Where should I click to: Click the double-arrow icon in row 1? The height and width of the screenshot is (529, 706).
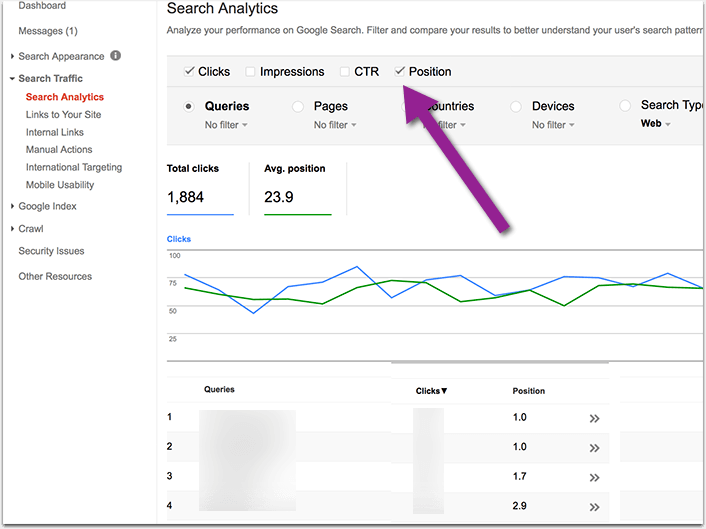(x=595, y=418)
